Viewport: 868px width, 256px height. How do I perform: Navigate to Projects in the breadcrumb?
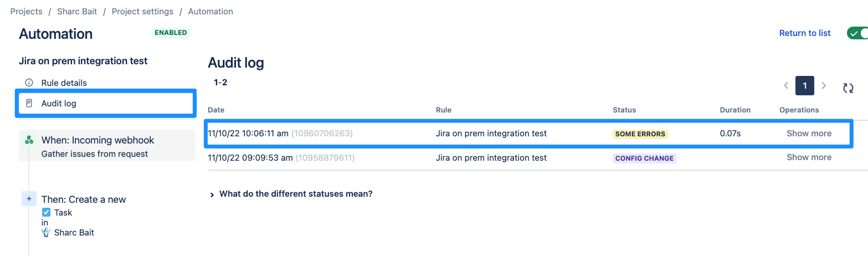click(26, 11)
